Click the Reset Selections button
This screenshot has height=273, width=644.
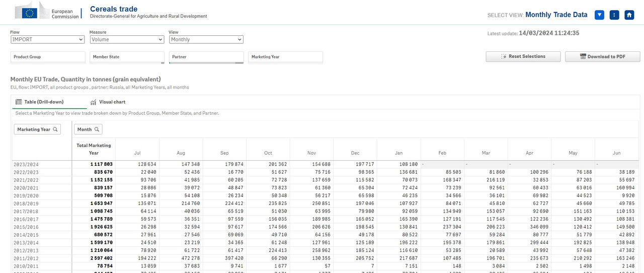pos(523,56)
